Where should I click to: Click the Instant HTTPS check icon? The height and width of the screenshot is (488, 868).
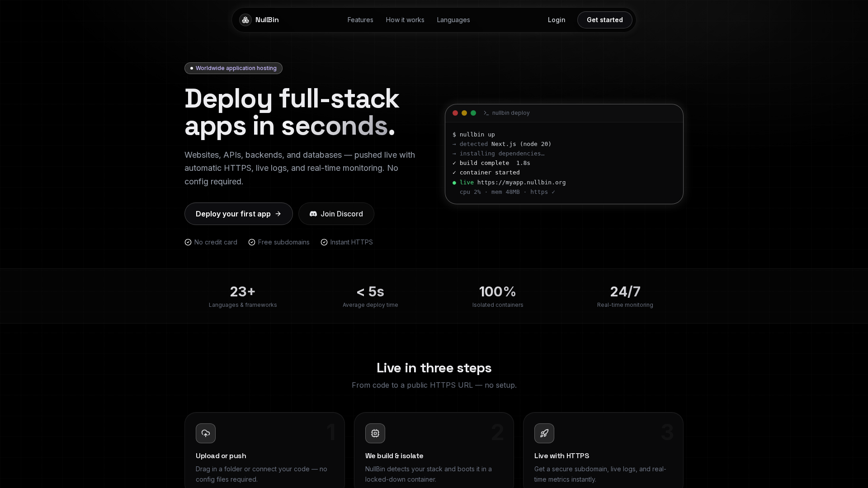click(x=324, y=242)
